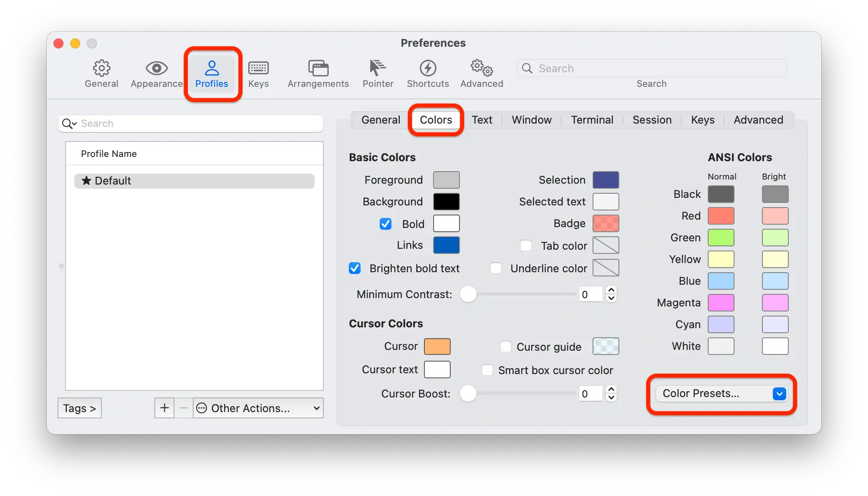Enable Smart box cursor color

[x=487, y=370]
